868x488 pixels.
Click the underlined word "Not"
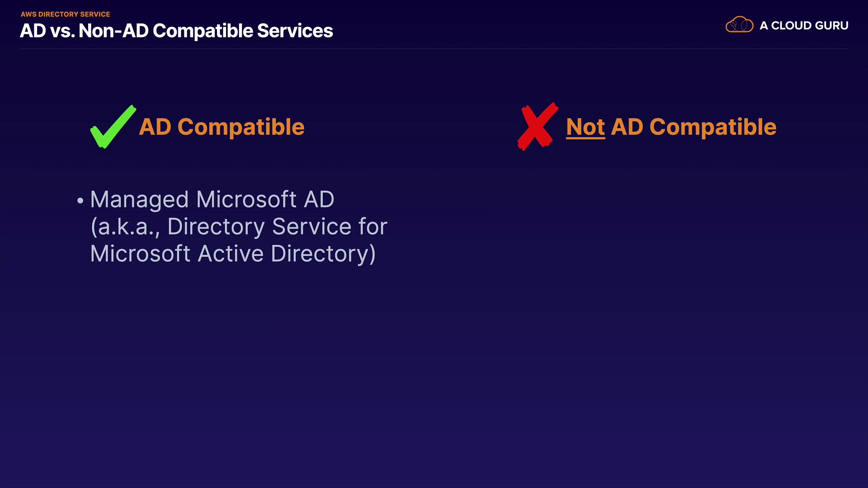tap(585, 127)
